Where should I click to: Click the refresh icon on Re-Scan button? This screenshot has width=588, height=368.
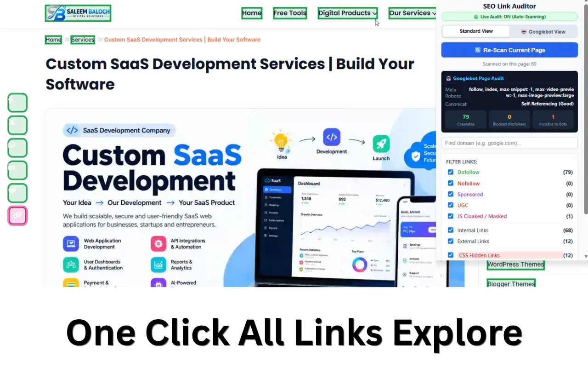click(478, 50)
